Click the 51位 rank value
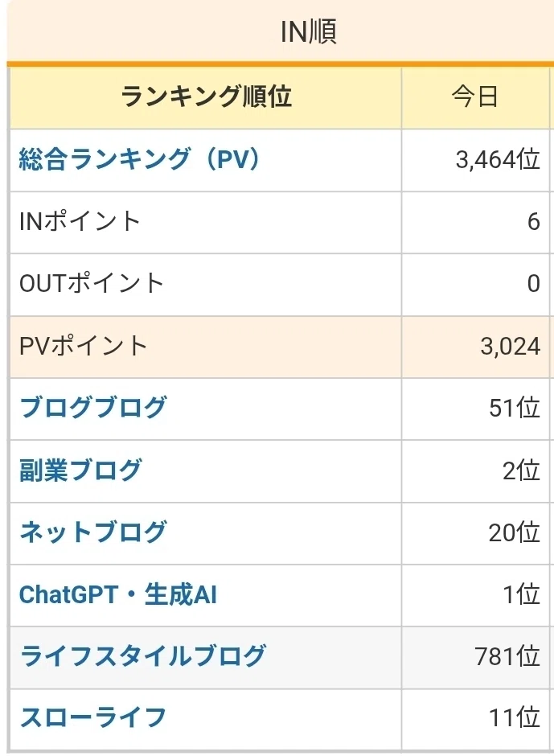 [514, 408]
